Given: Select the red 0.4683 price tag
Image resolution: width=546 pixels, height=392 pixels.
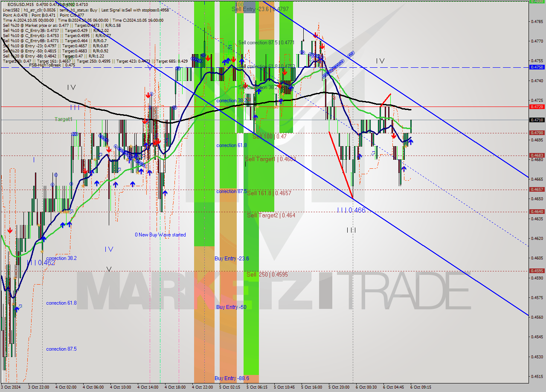Looking at the screenshot, I should click(x=536, y=155).
